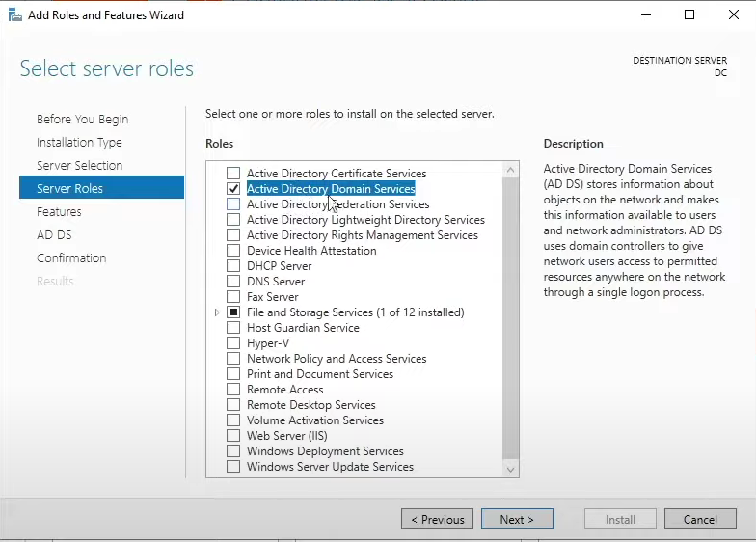Click the Cancel button
Screen dimensions: 756x542
tap(700, 519)
